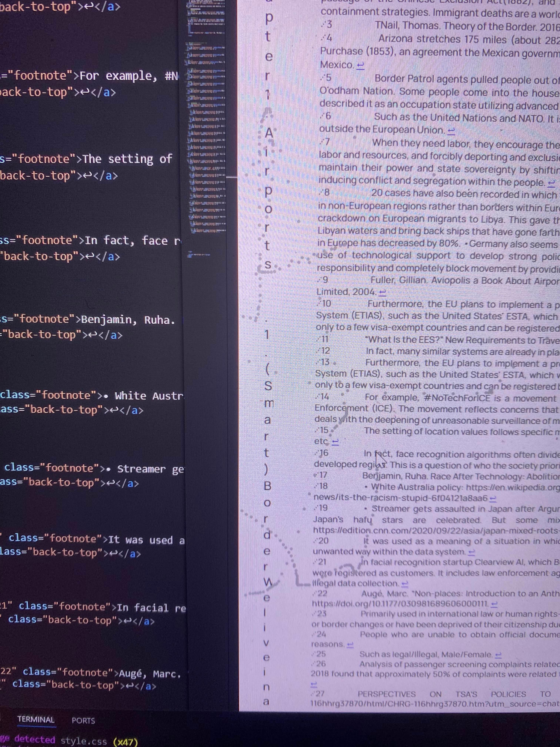Switch to the TERMINAL panel tab
Screen dimensions: 560x747
[36, 720]
